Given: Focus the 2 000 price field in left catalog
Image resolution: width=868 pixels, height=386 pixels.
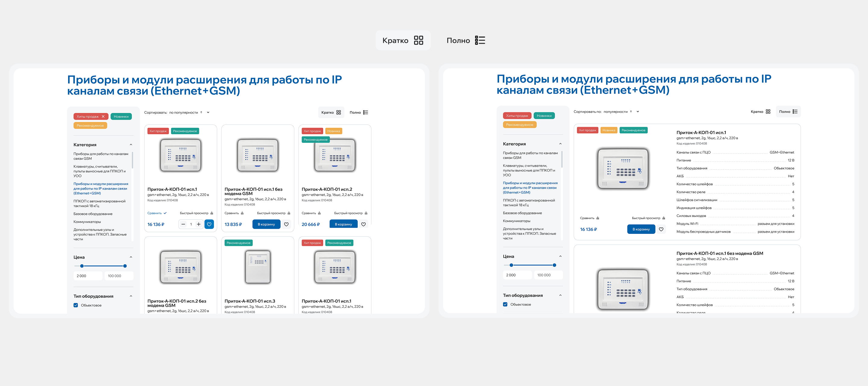Looking at the screenshot, I should click(x=88, y=276).
